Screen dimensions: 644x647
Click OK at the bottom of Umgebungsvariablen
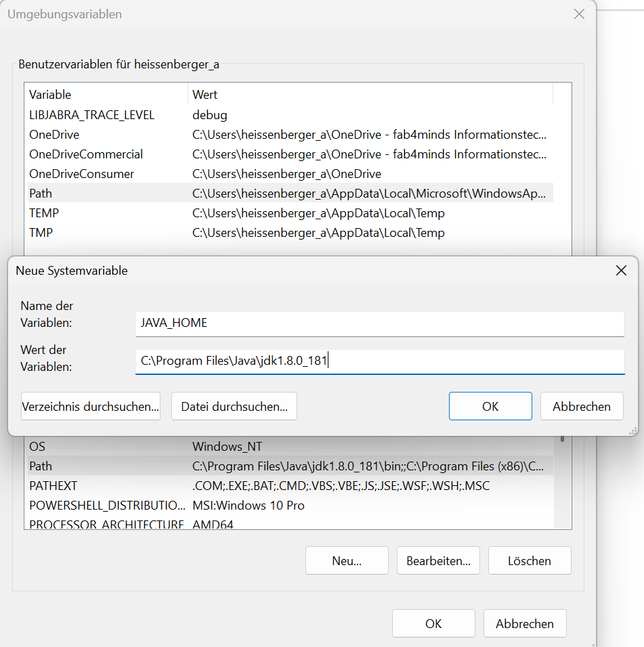(433, 623)
